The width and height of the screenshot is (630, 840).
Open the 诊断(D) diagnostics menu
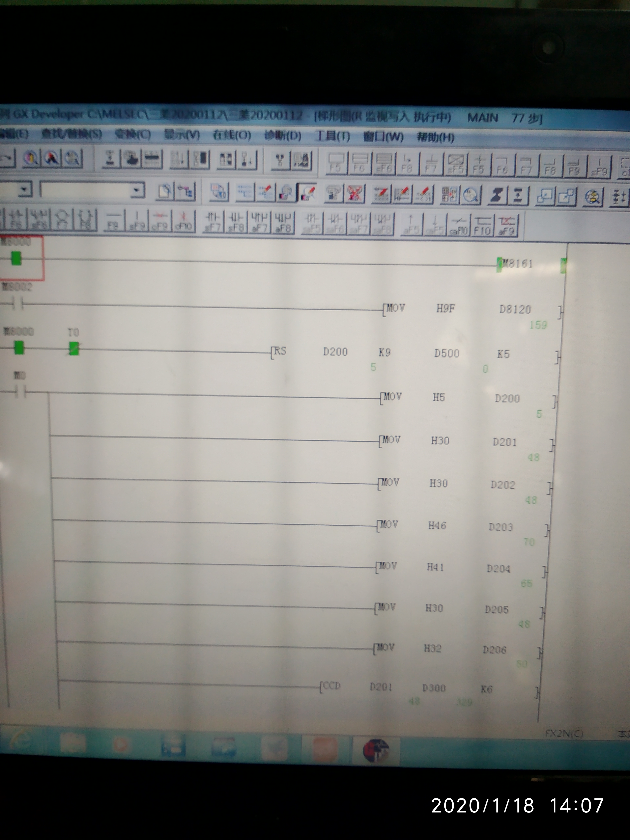point(282,136)
